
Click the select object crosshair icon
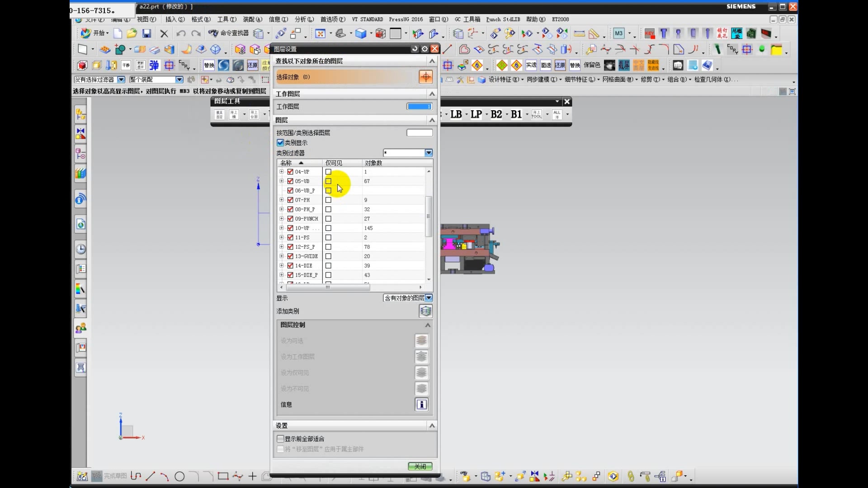pyautogui.click(x=425, y=77)
